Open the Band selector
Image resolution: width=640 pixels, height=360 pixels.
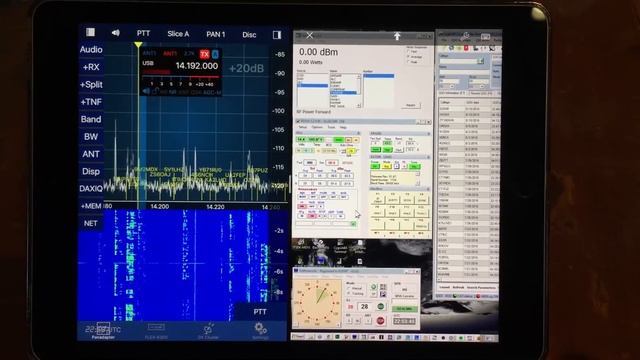91,119
